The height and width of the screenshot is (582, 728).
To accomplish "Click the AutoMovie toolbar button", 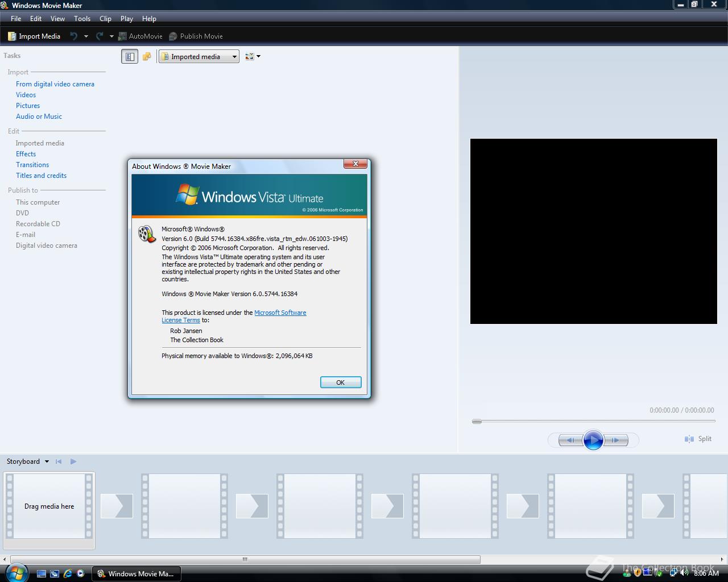I will pyautogui.click(x=140, y=36).
